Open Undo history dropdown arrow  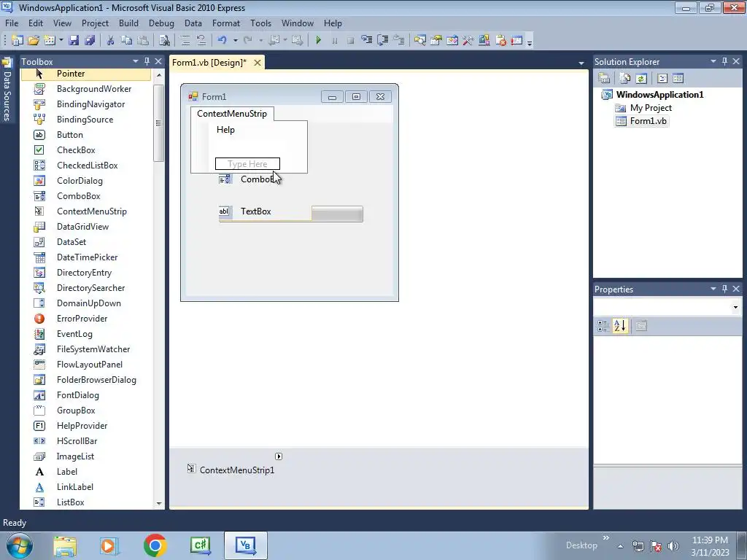point(236,41)
